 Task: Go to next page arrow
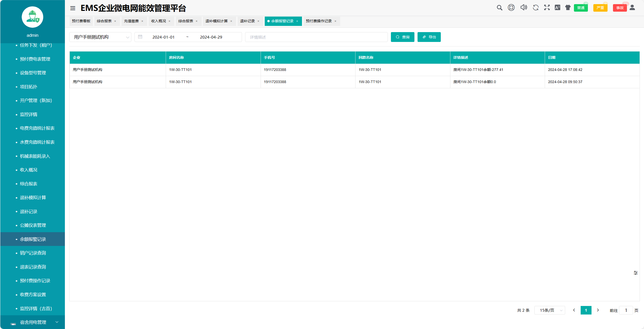pos(598,310)
